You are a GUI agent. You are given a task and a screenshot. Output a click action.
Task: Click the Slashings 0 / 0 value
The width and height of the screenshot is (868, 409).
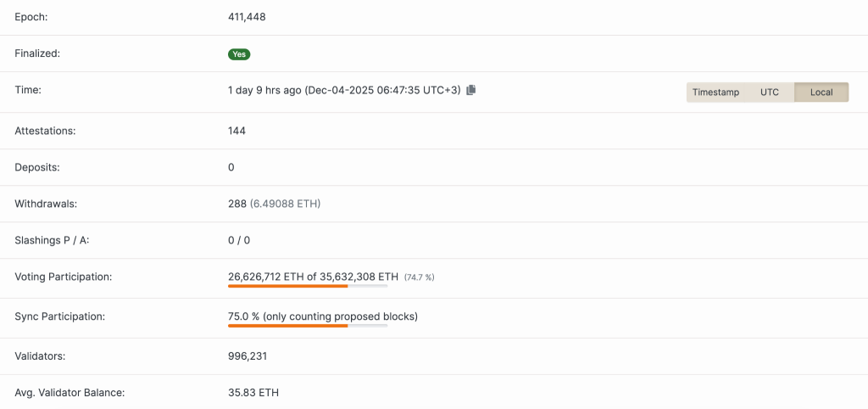click(239, 240)
